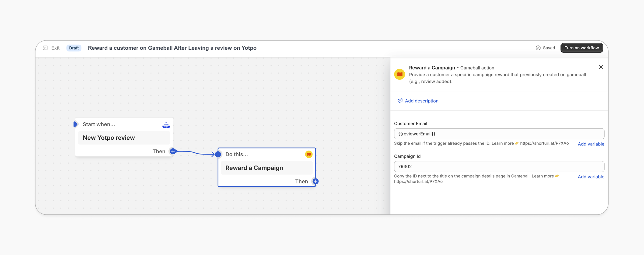This screenshot has height=255, width=644.
Task: Close the Reward a Campaign settings panel
Action: (x=601, y=67)
